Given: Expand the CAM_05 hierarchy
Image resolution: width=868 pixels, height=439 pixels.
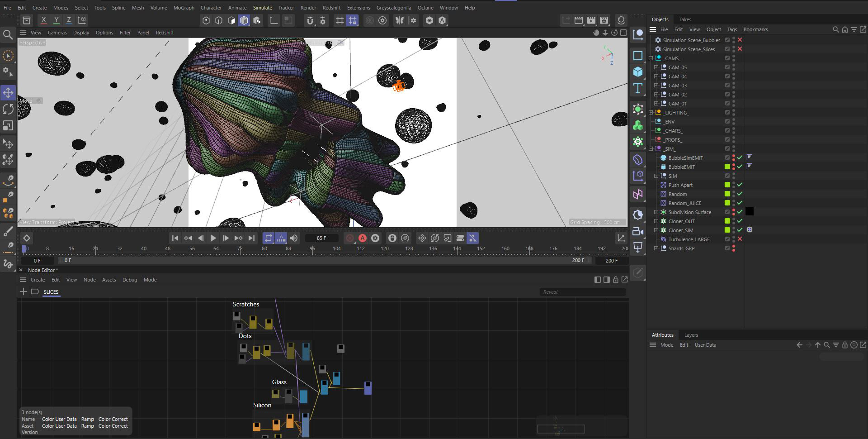Looking at the screenshot, I should [x=656, y=67].
